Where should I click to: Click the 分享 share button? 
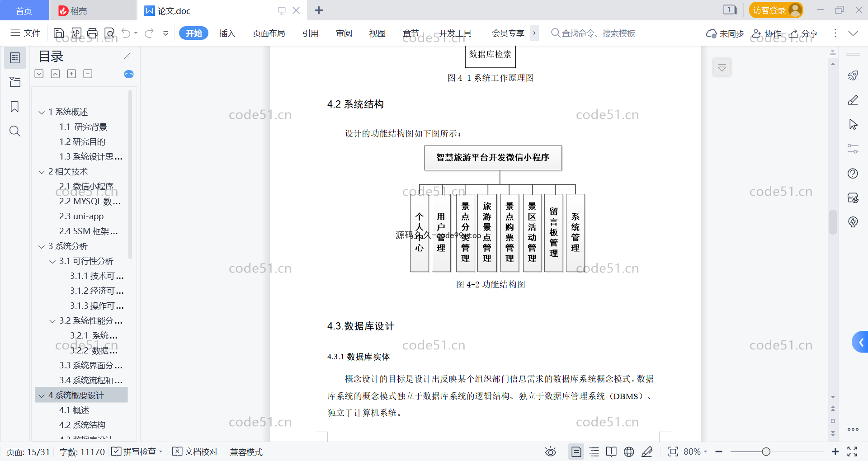(803, 33)
